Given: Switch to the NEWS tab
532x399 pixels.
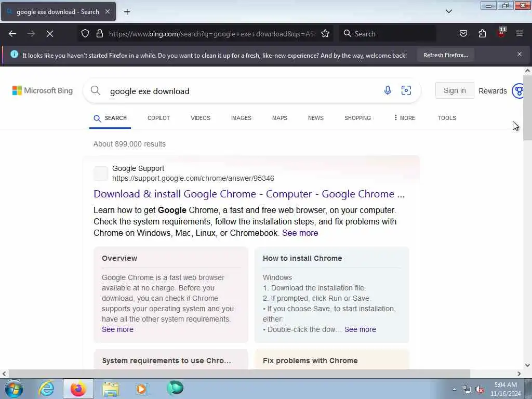Looking at the screenshot, I should (x=315, y=118).
